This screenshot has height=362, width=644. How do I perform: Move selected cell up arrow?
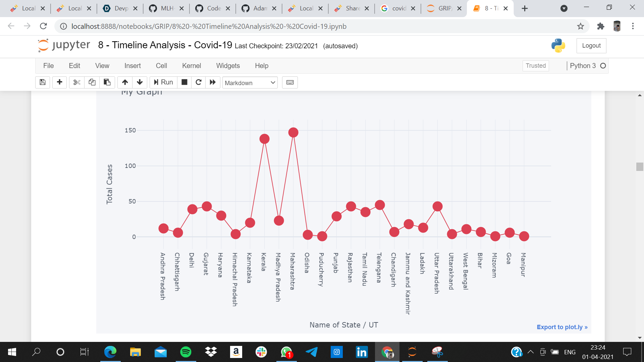[x=125, y=82]
